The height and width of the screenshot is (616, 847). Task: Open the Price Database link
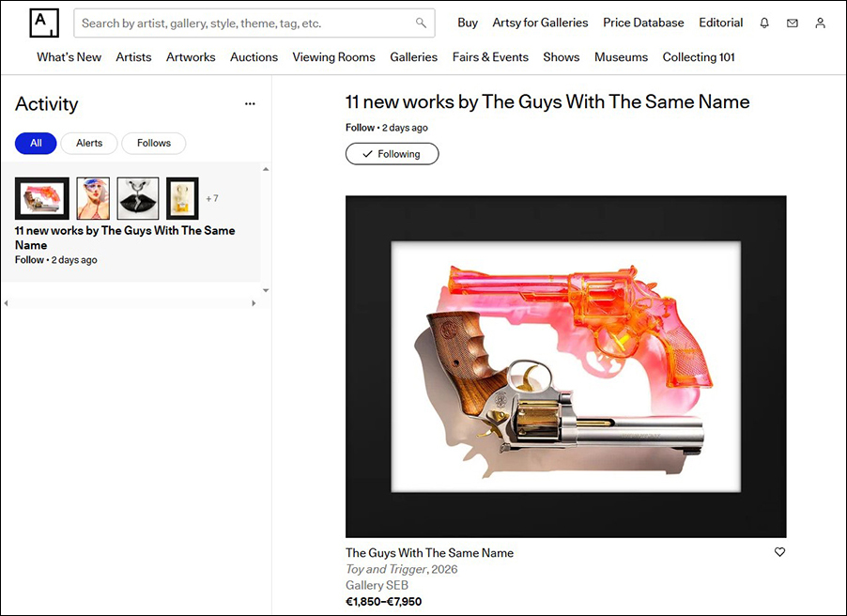point(643,23)
